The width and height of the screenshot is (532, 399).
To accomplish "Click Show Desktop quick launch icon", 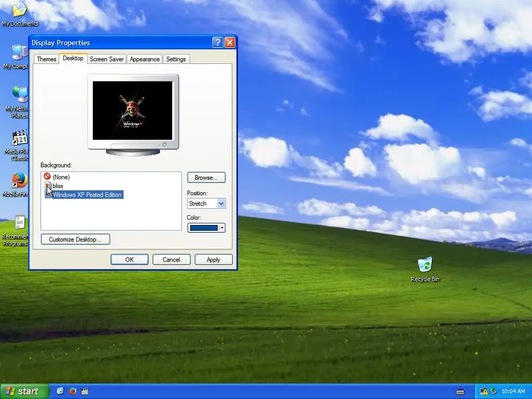I will point(60,391).
